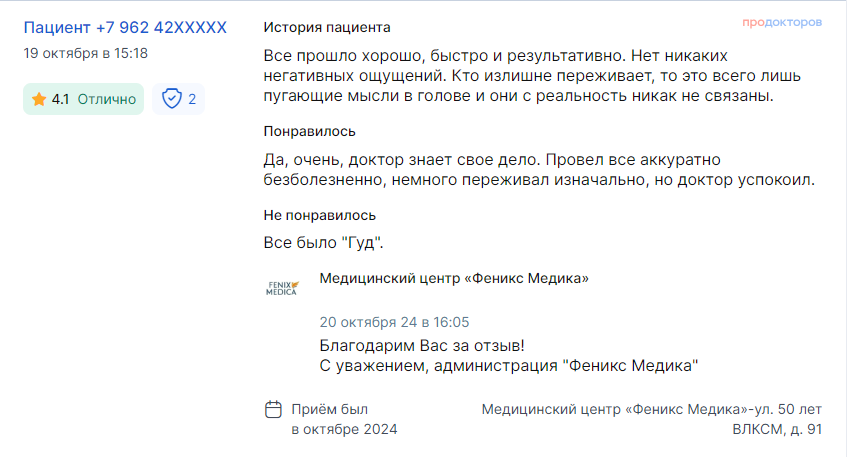The height and width of the screenshot is (457, 847).
Task: Click the Не понравилось section heading
Action: pos(320,215)
